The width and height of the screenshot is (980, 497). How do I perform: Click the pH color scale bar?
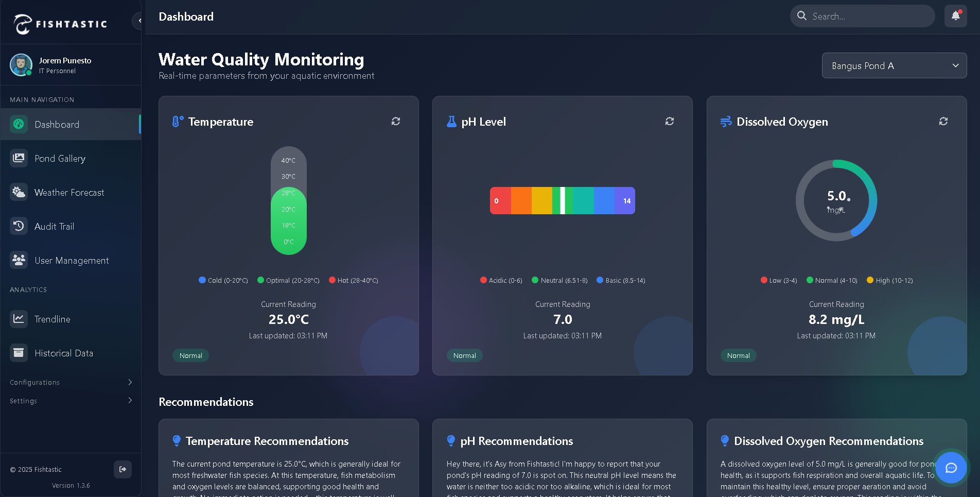562,200
